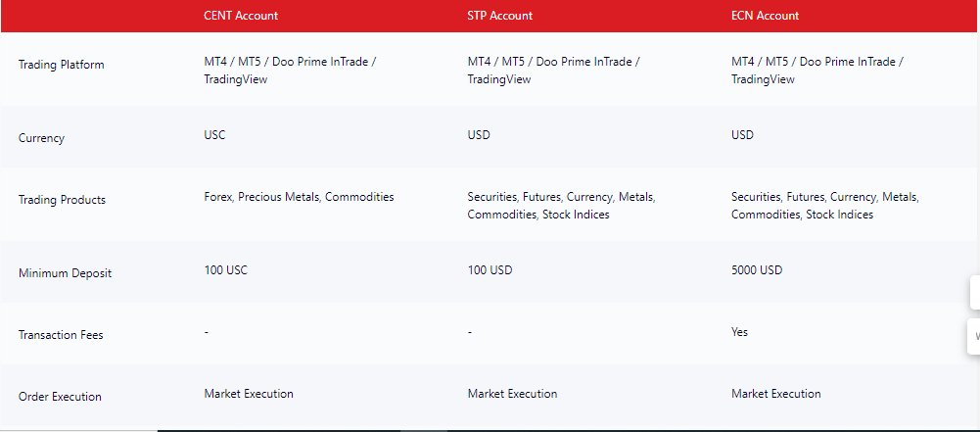Select the Transaction Fees row label
980x432 pixels.
tap(61, 335)
